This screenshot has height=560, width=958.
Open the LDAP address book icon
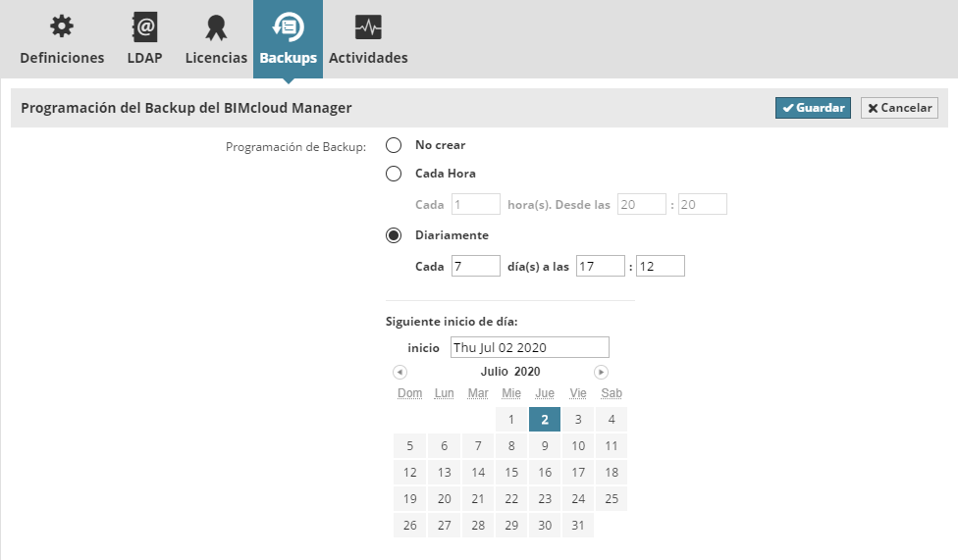coord(144,27)
